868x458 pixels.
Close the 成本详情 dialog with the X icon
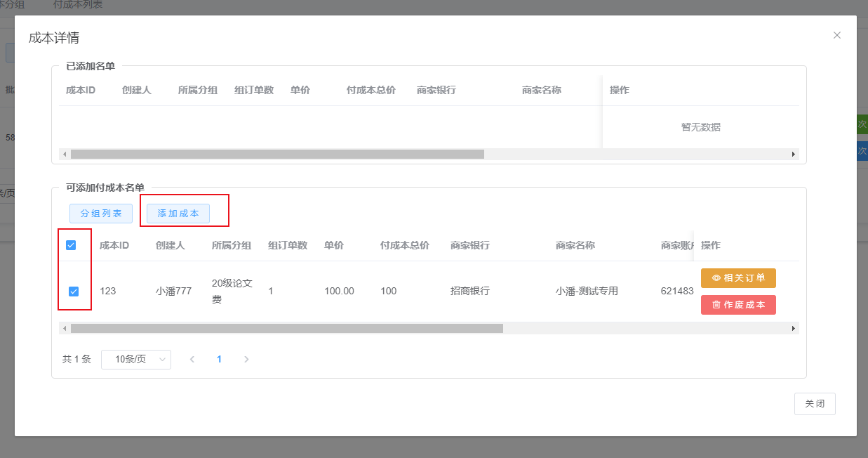(x=836, y=35)
